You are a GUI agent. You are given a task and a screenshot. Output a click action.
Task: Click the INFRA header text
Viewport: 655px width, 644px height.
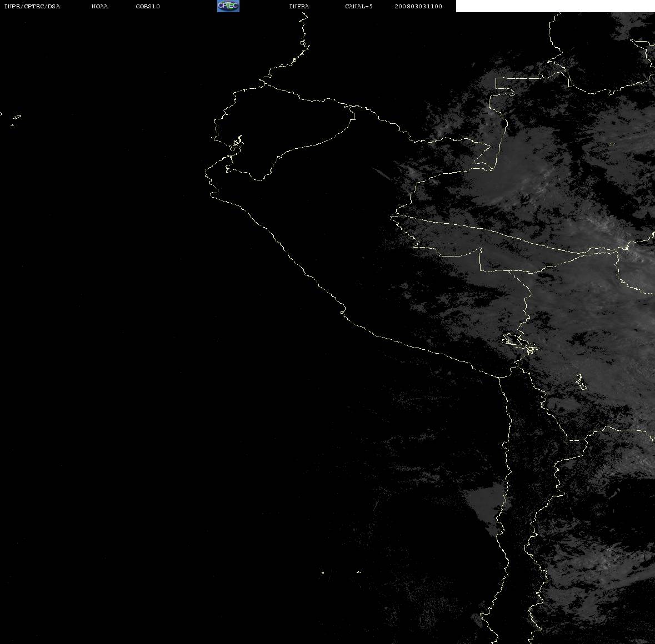[x=299, y=6]
